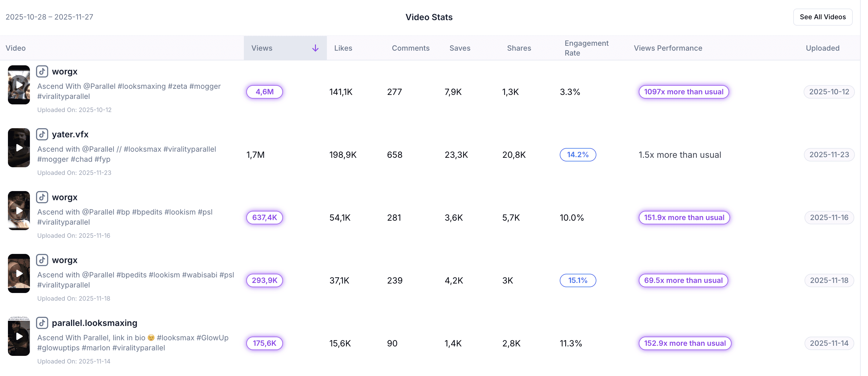868x376 pixels.
Task: Open See All Videos
Action: click(822, 17)
